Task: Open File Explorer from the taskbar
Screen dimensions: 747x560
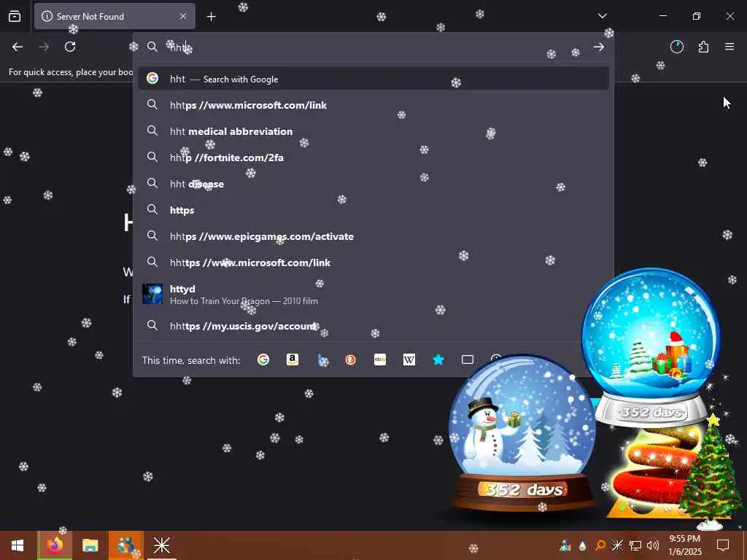Action: pyautogui.click(x=90, y=545)
